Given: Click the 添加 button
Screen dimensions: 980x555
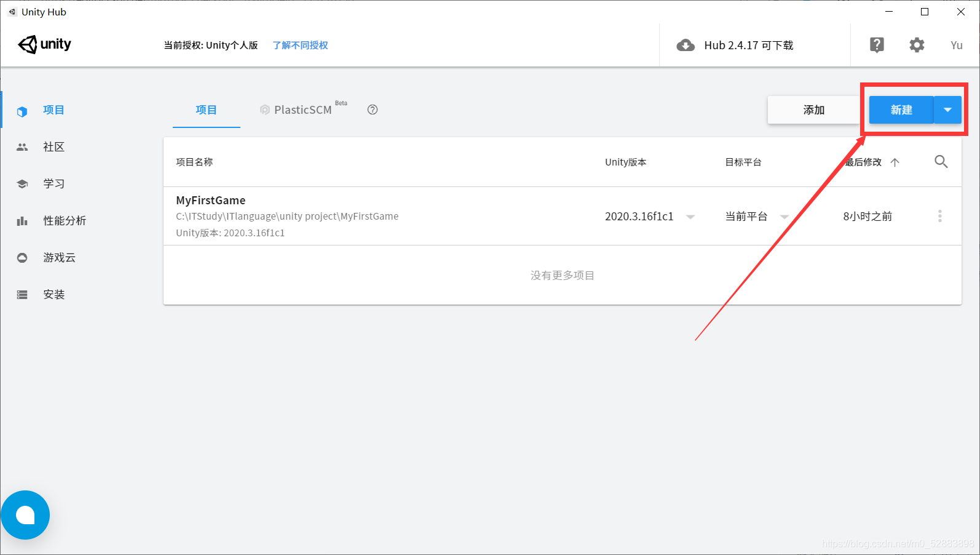Looking at the screenshot, I should (814, 110).
